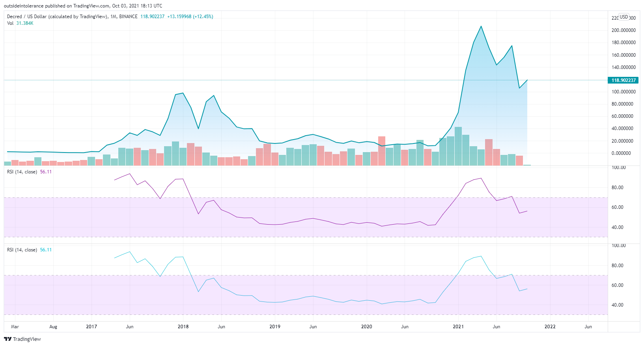Click the 180.000000 price axis label

click(623, 43)
